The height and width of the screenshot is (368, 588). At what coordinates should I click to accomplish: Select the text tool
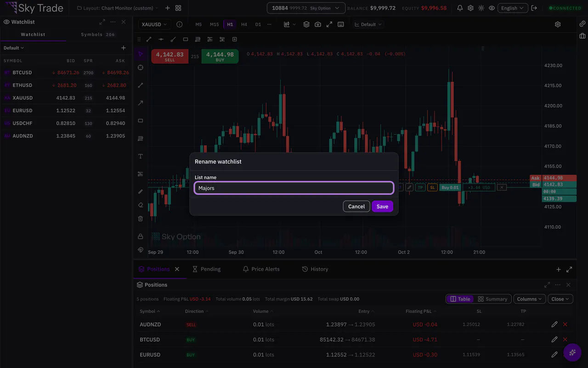141,156
